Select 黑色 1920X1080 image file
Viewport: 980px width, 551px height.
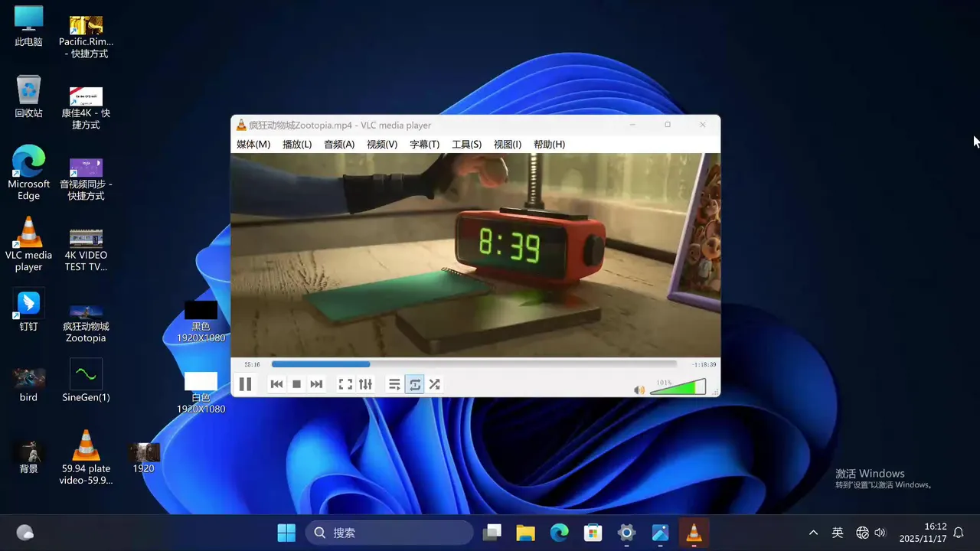(201, 321)
